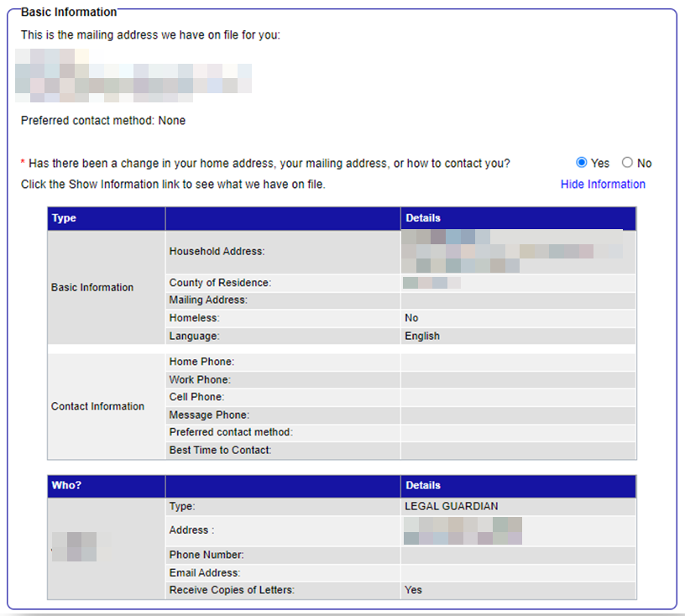
Task: Select the No radio button
Action: click(x=627, y=163)
